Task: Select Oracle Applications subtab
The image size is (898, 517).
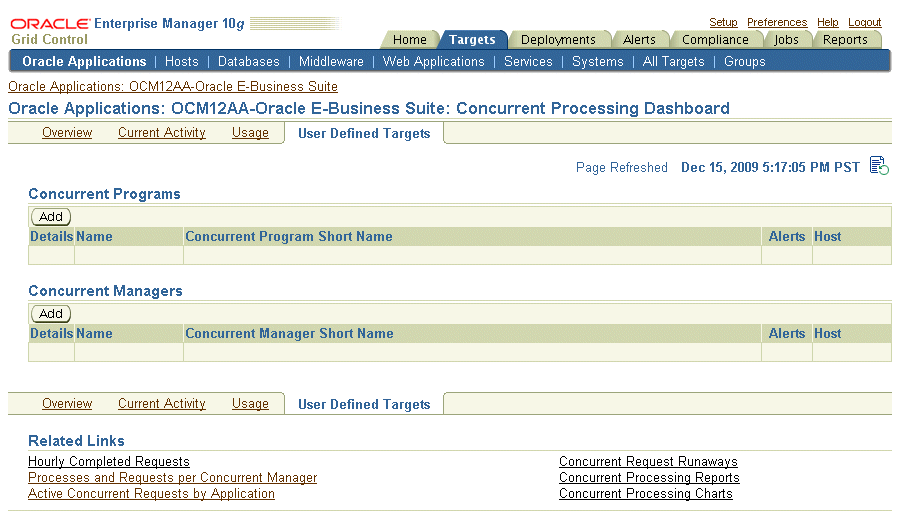Action: (x=84, y=62)
